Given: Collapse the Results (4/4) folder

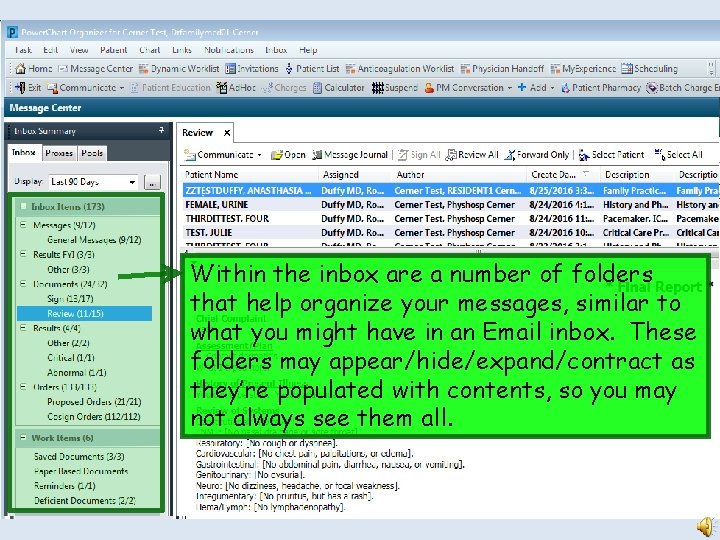Looking at the screenshot, I should pos(23,328).
